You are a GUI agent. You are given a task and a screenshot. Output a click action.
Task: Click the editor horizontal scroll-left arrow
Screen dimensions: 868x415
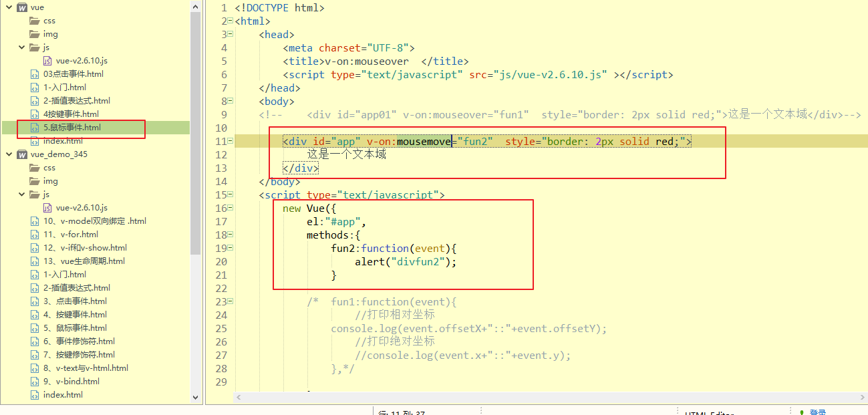coord(239,398)
